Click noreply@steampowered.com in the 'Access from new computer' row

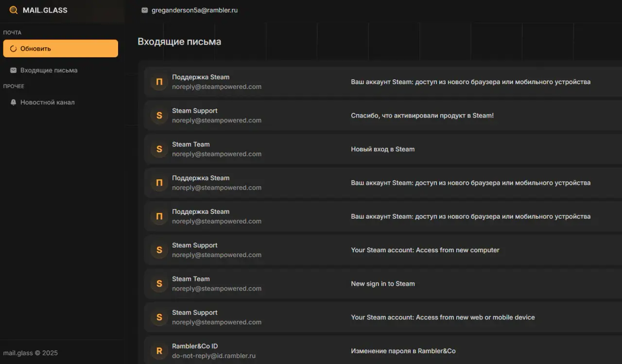217,255
